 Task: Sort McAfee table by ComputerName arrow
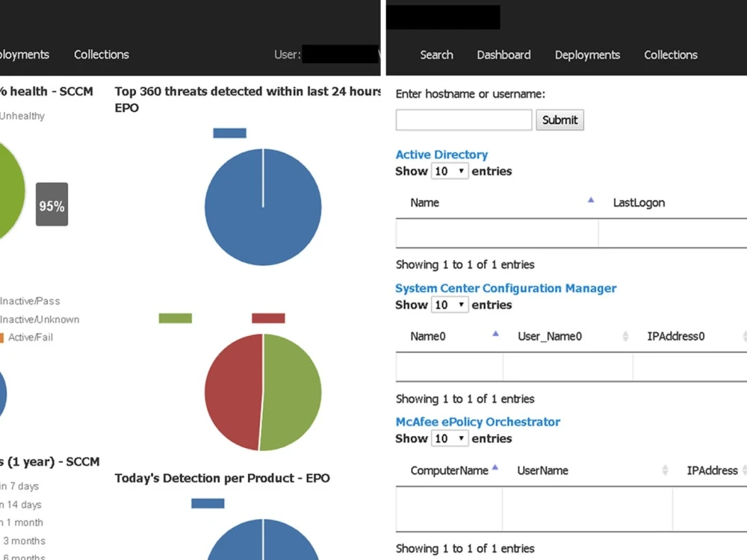495,467
